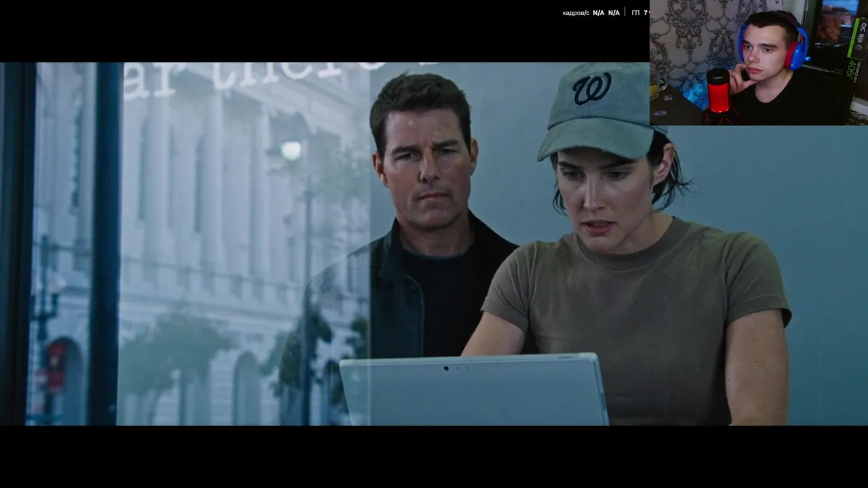Click the webcam overlay in the corner
The image size is (868, 488).
click(x=759, y=62)
